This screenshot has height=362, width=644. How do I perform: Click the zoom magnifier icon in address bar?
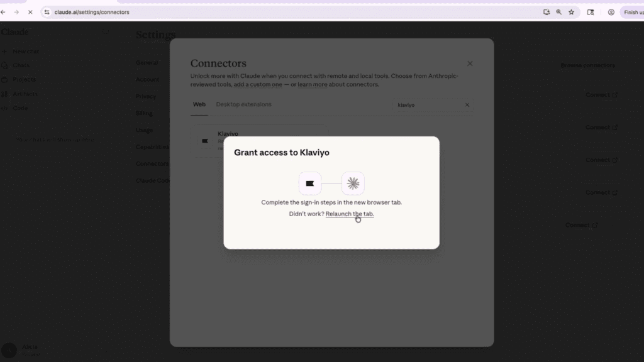pos(558,13)
